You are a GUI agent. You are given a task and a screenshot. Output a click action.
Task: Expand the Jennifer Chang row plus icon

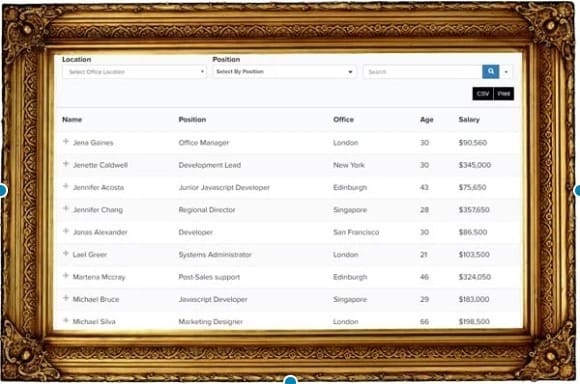66,208
